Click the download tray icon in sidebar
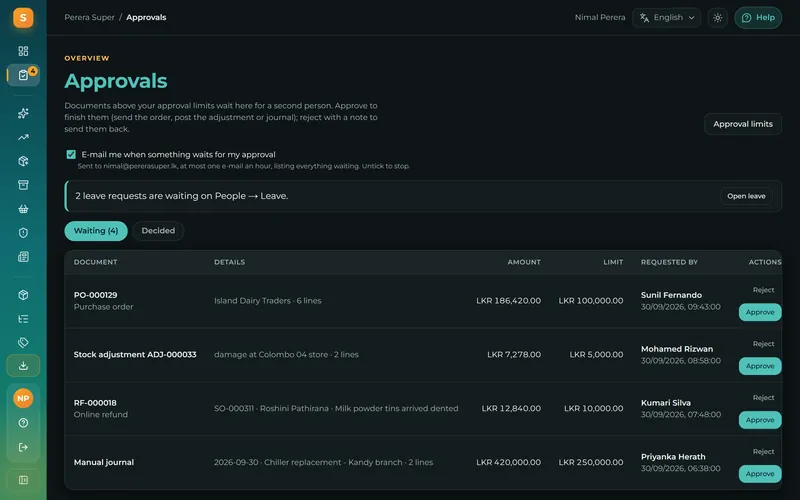The image size is (800, 500). [23, 366]
